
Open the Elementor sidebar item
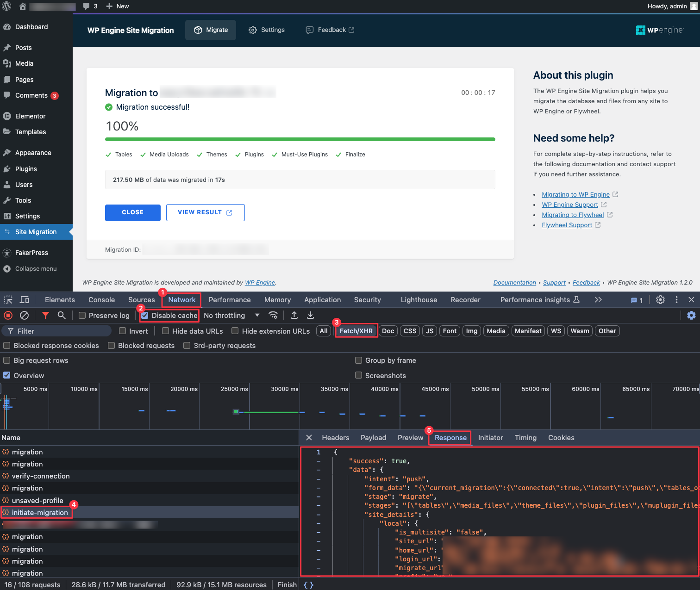[x=30, y=116]
